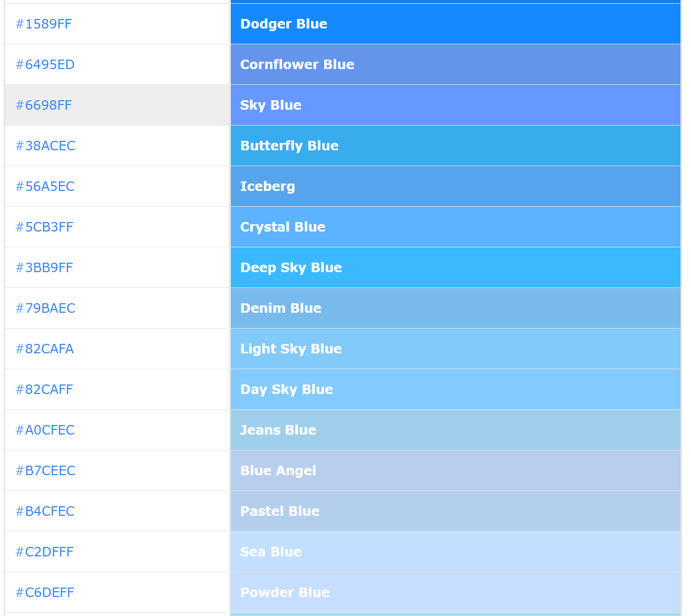The image size is (691, 616).
Task: Open the #6495ED color code link
Action: click(x=45, y=64)
